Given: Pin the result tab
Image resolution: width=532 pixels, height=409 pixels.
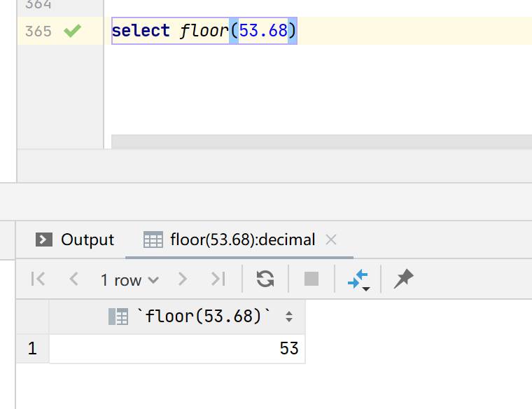Looking at the screenshot, I should pos(403,279).
